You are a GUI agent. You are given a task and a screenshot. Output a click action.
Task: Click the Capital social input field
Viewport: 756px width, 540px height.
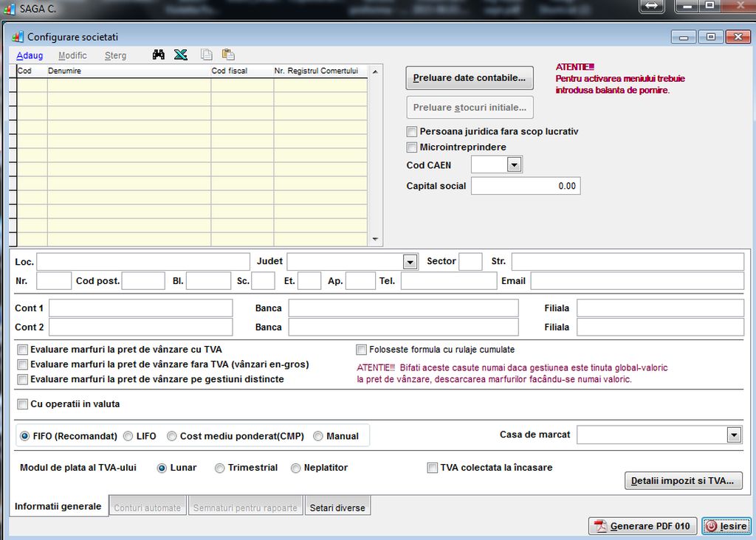click(526, 186)
